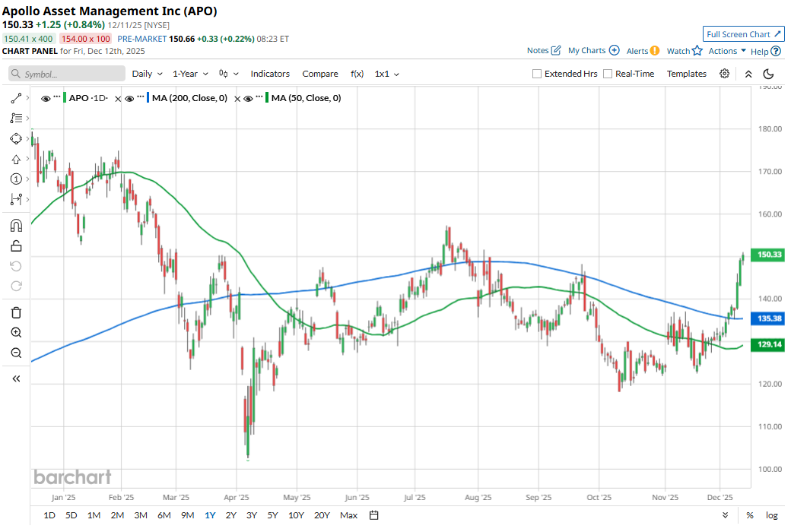Click the trash can delete icon
Screen dimensions: 791x532
click(16, 312)
